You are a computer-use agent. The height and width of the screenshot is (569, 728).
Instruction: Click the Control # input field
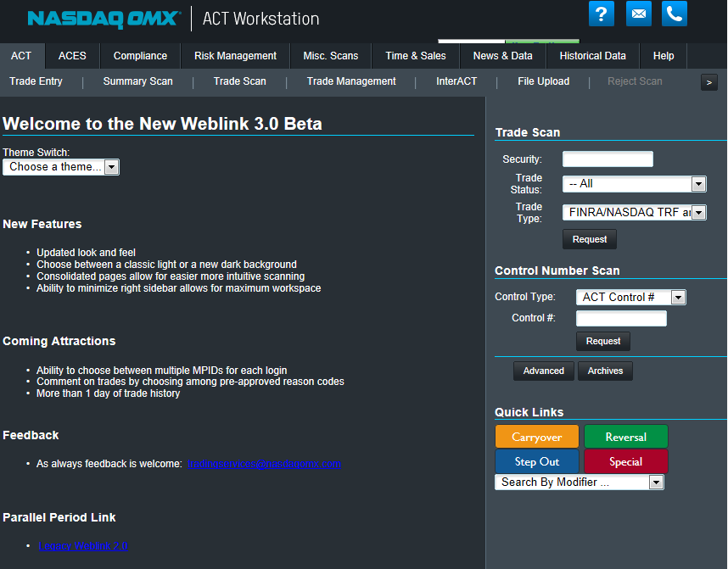click(x=621, y=318)
